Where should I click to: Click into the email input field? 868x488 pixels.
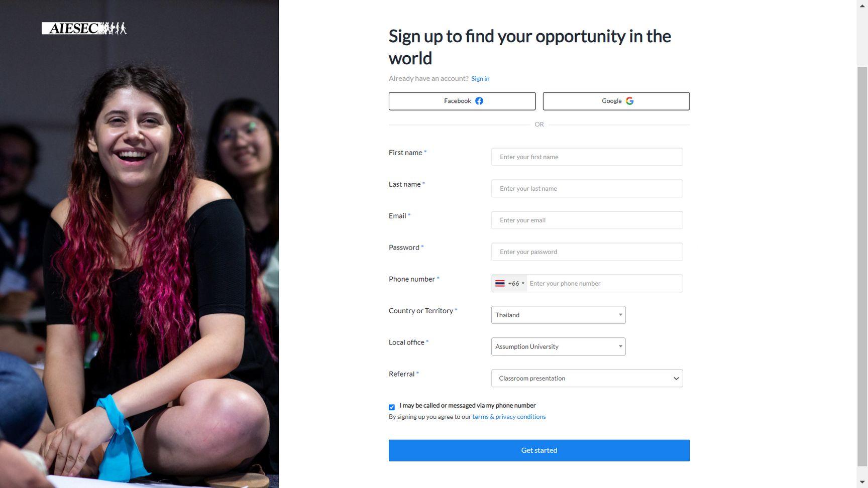point(587,220)
